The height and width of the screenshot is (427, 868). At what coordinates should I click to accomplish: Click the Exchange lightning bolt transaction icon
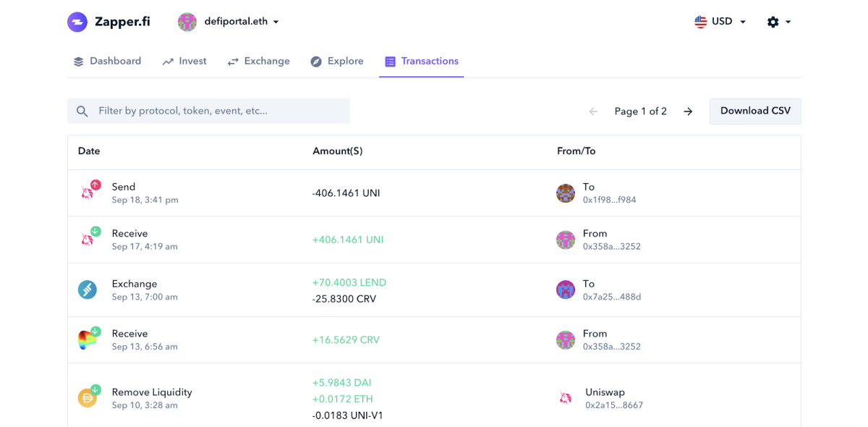pos(88,289)
